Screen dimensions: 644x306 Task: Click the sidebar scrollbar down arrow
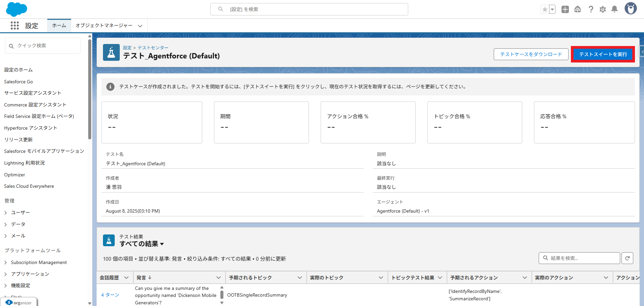(90, 303)
